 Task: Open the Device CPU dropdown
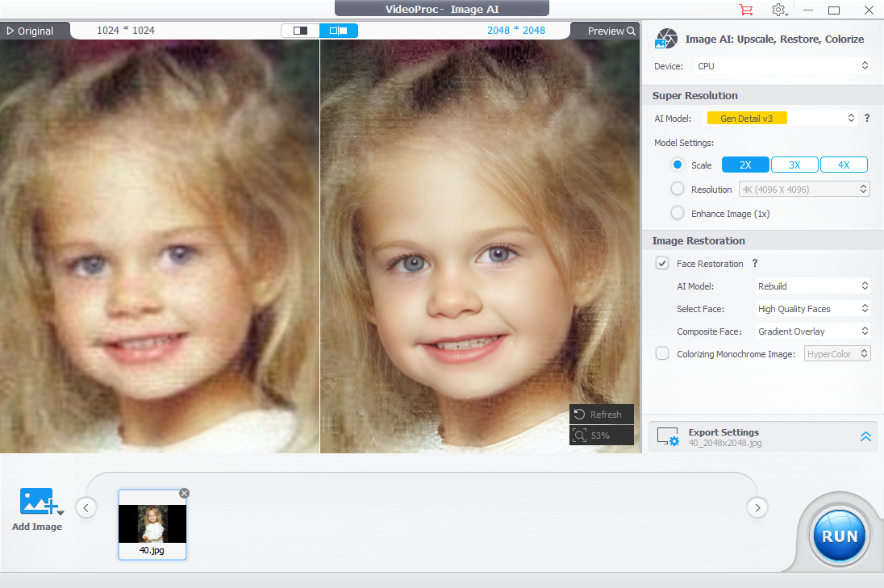(x=782, y=66)
